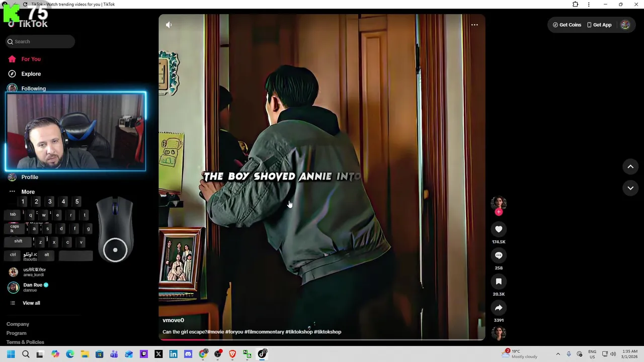The width and height of the screenshot is (644, 362).
Task: Click the Get App button
Action: [599, 25]
